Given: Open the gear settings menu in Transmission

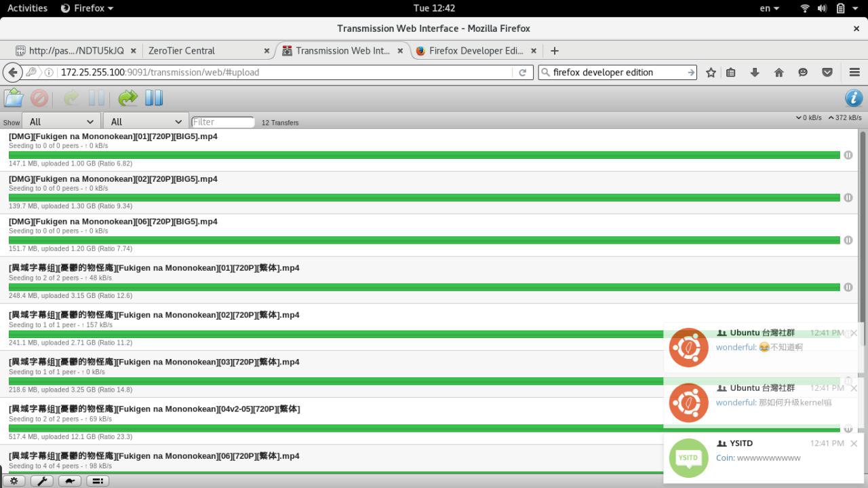Looking at the screenshot, I should pyautogui.click(x=14, y=481).
